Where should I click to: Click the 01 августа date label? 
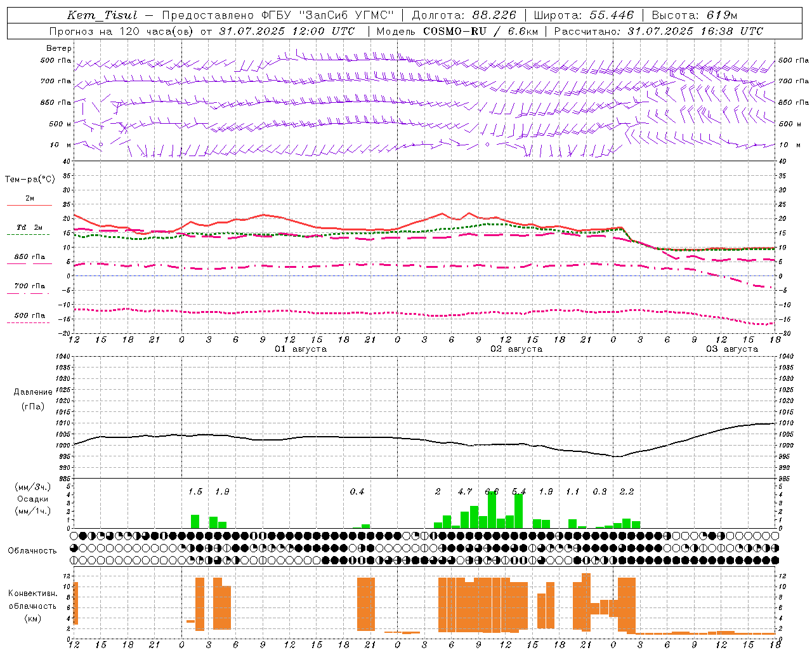301,349
